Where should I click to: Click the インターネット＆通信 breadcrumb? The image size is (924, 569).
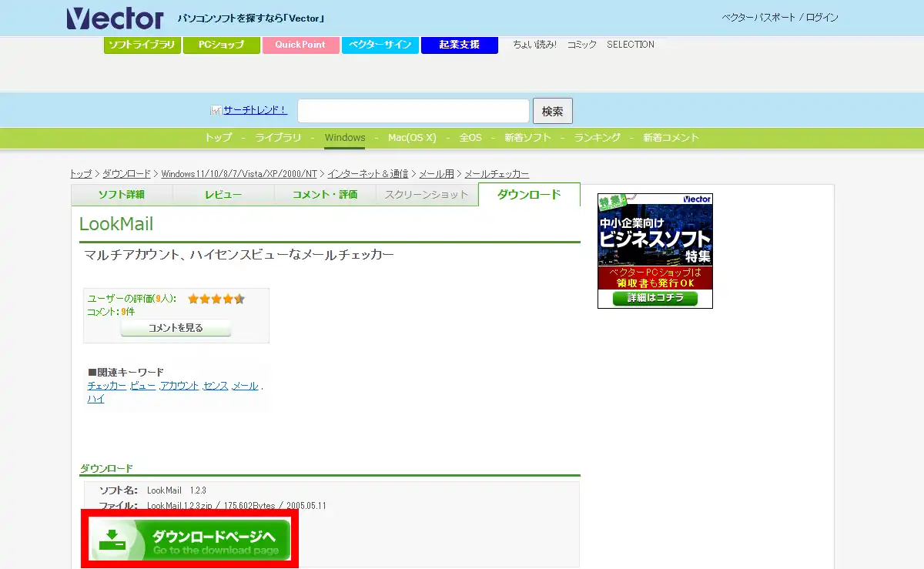368,174
